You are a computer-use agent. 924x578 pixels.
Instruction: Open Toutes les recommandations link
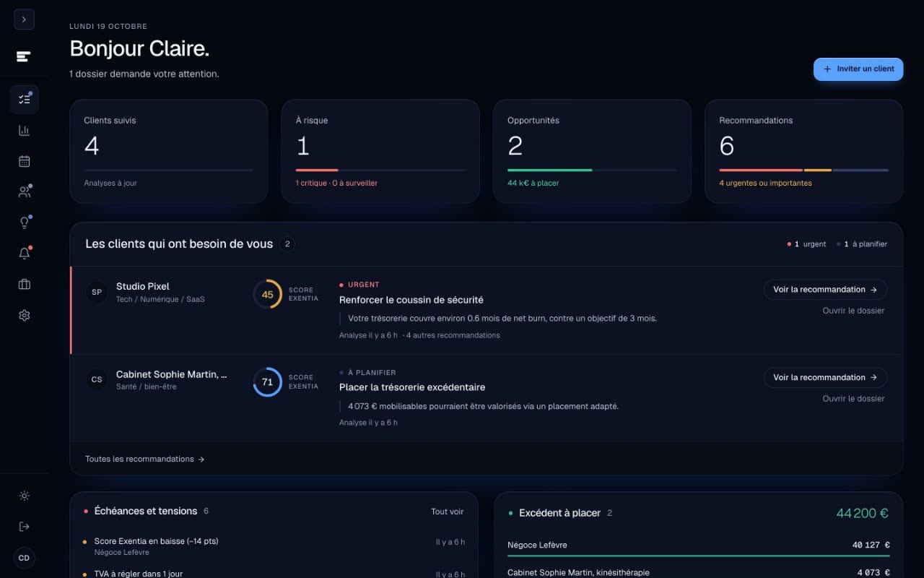[x=145, y=459]
